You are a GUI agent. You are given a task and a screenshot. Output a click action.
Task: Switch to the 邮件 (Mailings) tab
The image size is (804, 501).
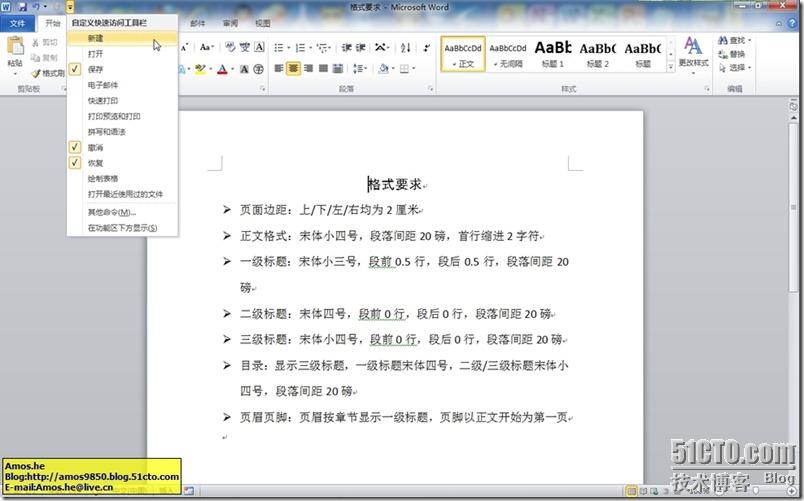pos(197,23)
